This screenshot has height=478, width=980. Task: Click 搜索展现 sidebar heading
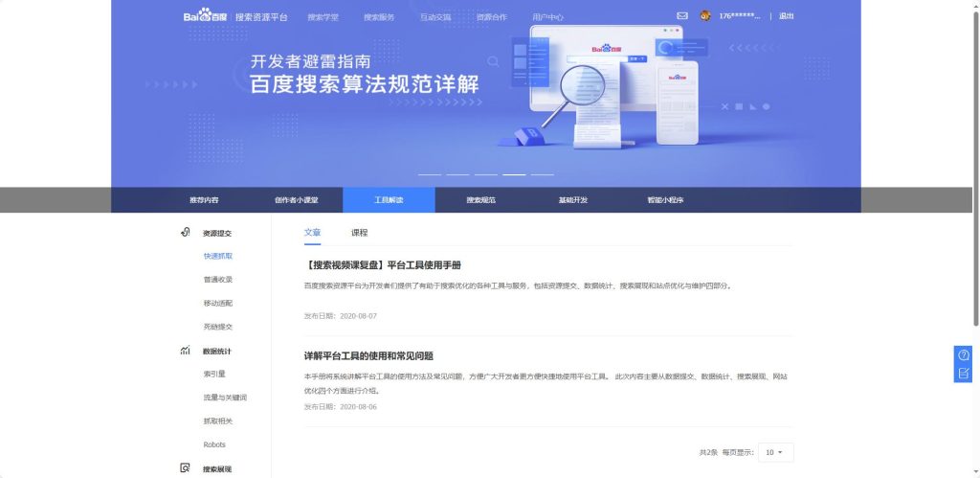click(x=217, y=468)
